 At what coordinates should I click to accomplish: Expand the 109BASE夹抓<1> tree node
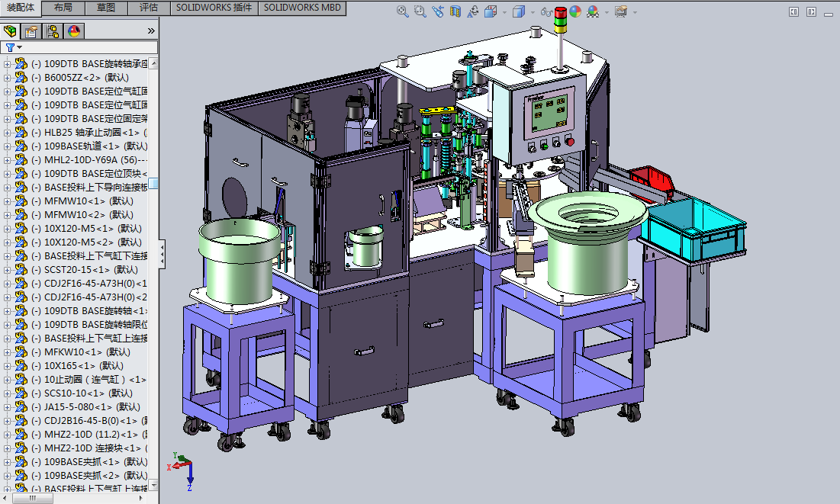(7, 462)
